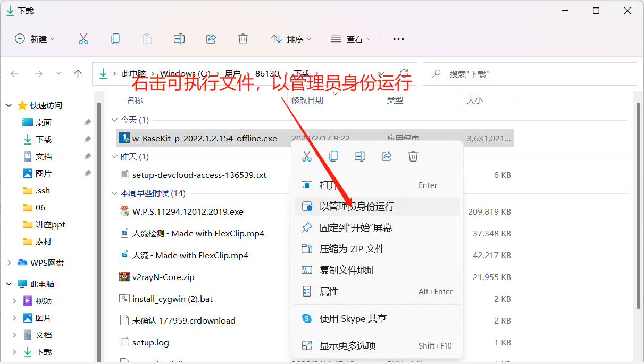Click the file list vertical scrollbar

pyautogui.click(x=639, y=206)
